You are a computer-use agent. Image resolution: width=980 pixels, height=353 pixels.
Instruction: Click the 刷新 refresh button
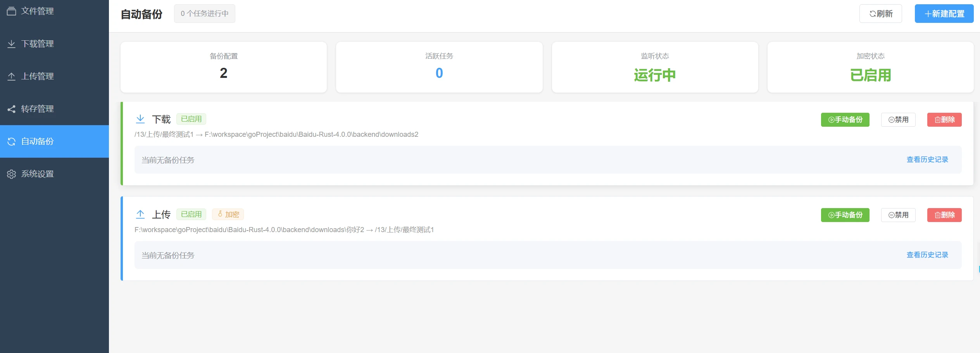tap(880, 14)
